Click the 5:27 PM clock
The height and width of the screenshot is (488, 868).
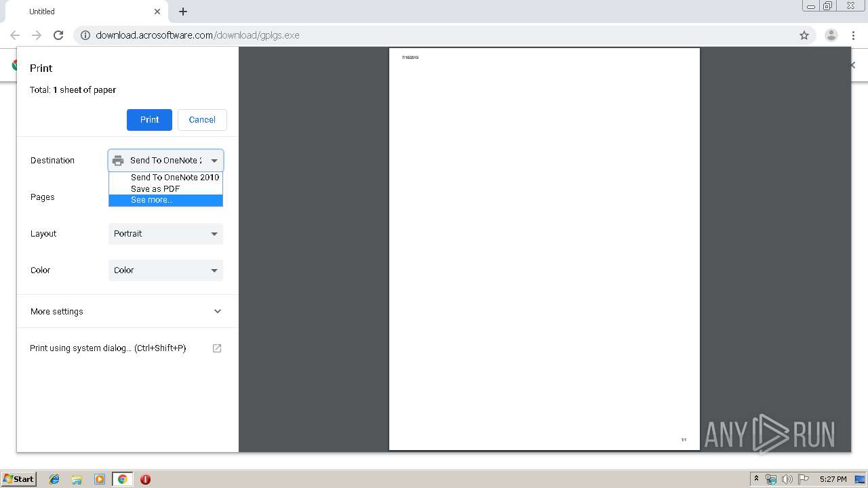coord(833,479)
